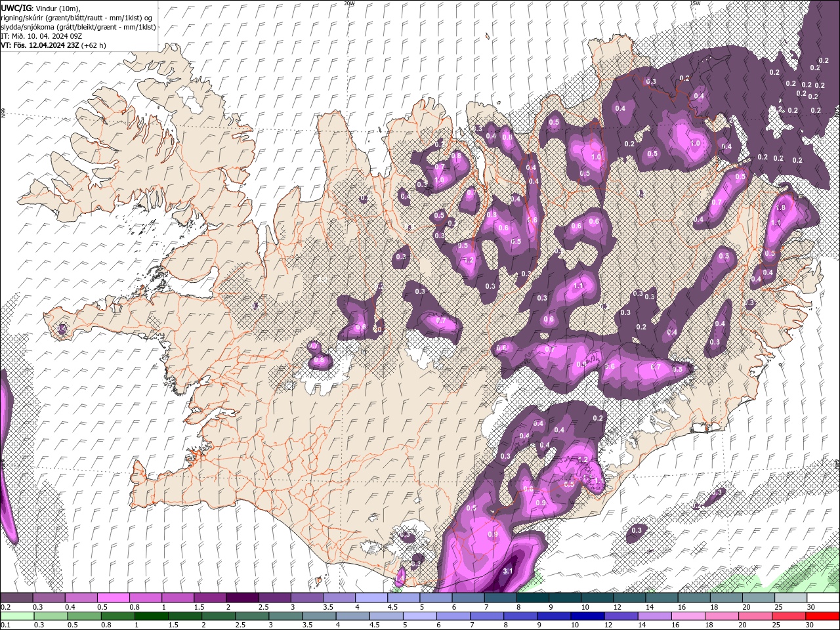840x630 pixels.
Task: Click the top-row legend swatch labeled 6
Action: pyautogui.click(x=468, y=598)
